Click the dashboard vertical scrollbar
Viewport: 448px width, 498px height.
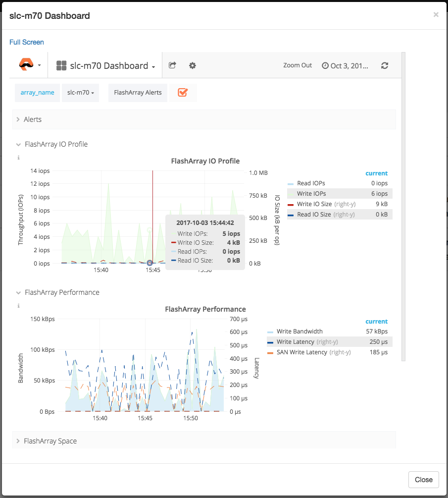pyautogui.click(x=403, y=207)
